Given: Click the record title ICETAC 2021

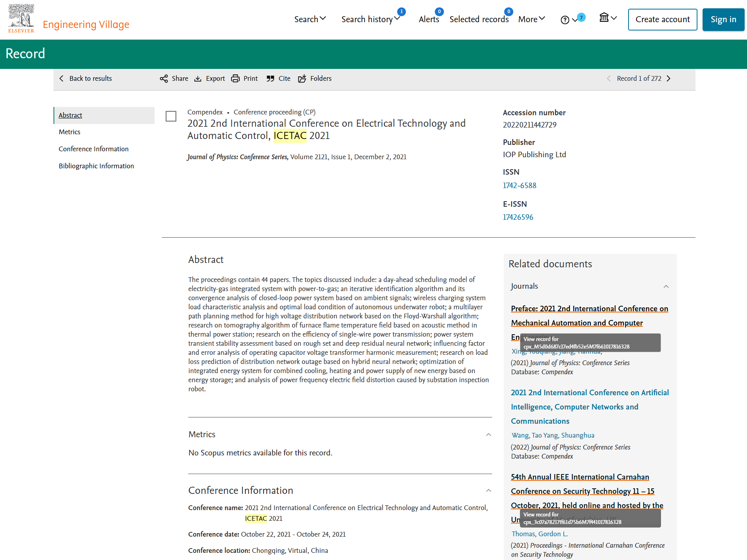Looking at the screenshot, I should pos(326,130).
